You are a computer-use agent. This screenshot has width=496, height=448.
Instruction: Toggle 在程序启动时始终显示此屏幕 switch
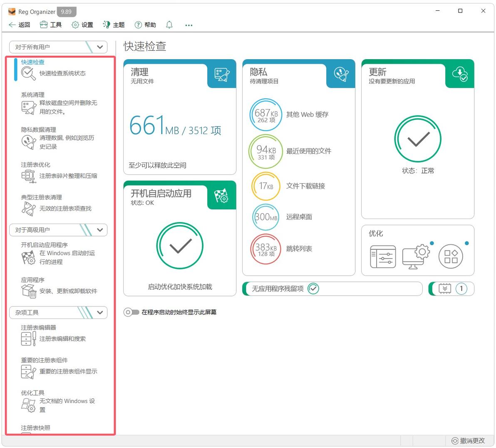click(x=131, y=312)
